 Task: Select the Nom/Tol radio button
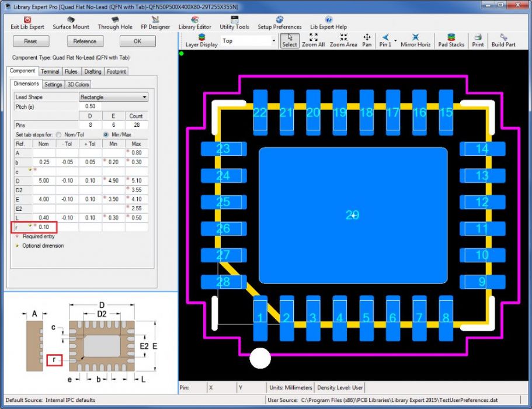click(58, 134)
